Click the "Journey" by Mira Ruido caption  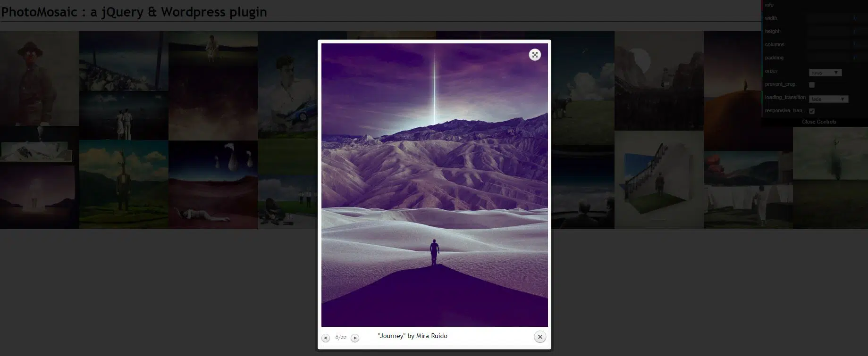click(x=412, y=336)
